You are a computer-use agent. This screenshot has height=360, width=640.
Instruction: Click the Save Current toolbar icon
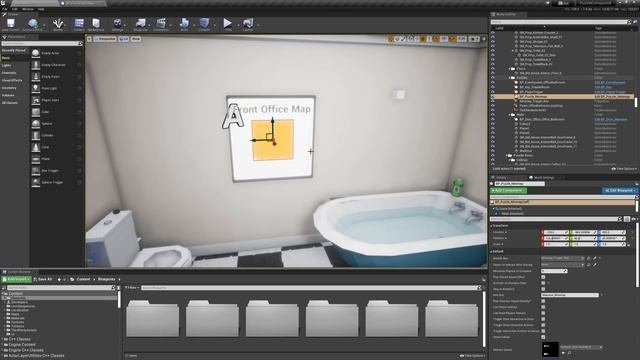(x=11, y=24)
